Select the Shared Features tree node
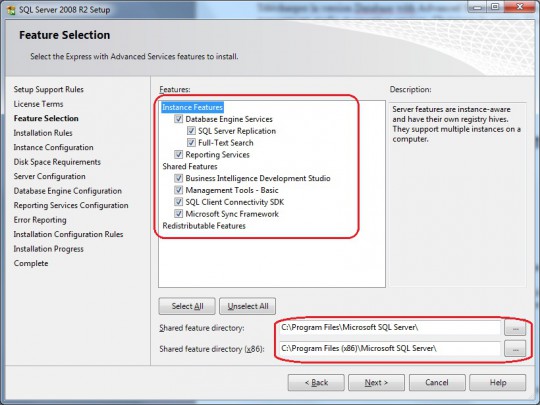This screenshot has height=405, width=540. coord(190,166)
